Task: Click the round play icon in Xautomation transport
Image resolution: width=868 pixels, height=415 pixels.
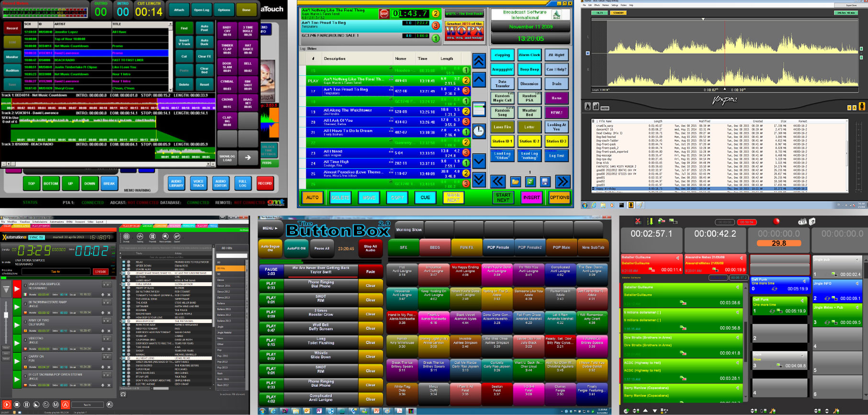Action: pos(7,405)
